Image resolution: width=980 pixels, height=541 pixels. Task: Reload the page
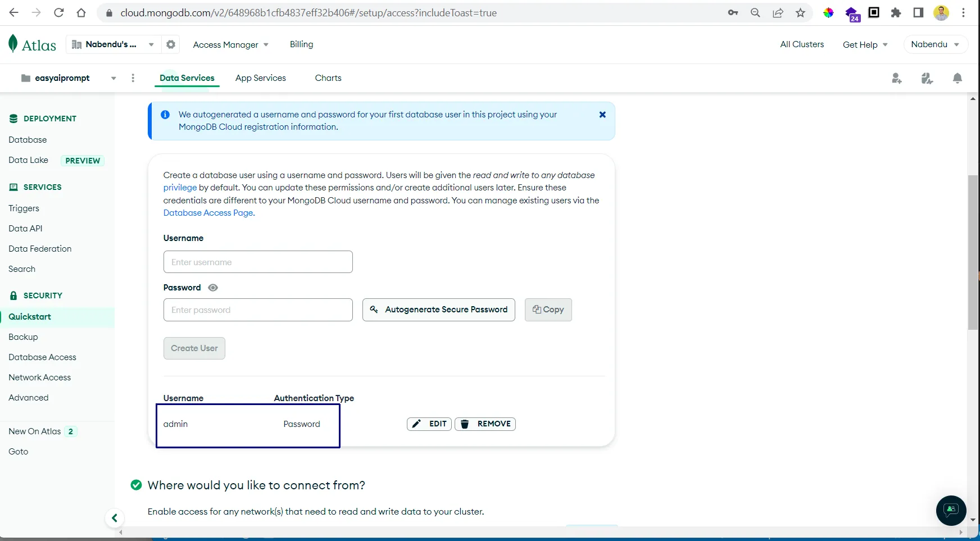[59, 12]
